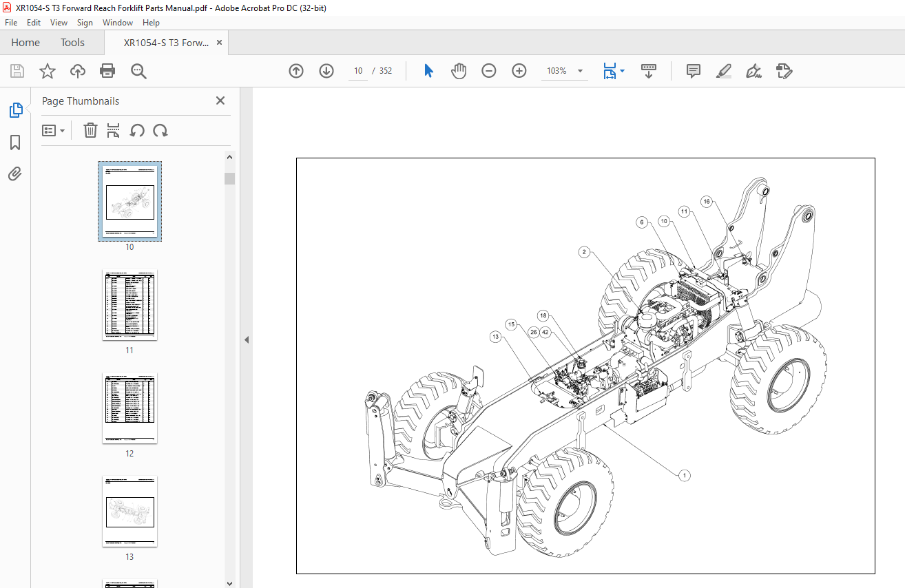Expand fit page options dropdown arrow
905x588 pixels.
click(622, 71)
